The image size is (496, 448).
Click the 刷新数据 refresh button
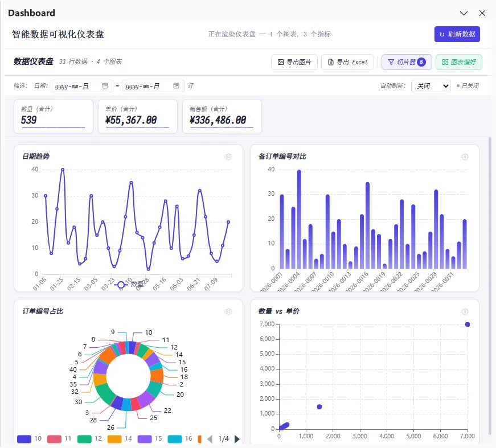tap(457, 34)
